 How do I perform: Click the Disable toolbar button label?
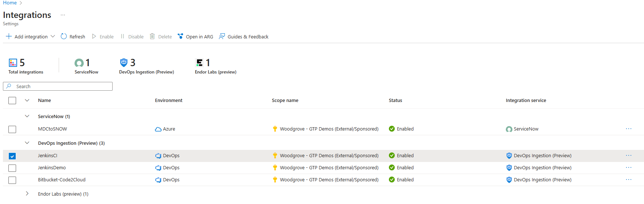(136, 37)
